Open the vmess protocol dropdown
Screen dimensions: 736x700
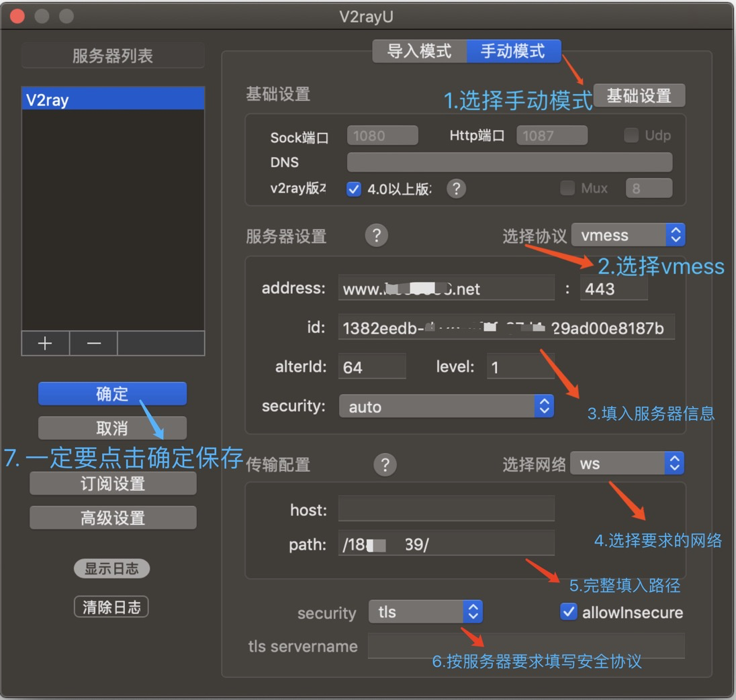point(628,235)
